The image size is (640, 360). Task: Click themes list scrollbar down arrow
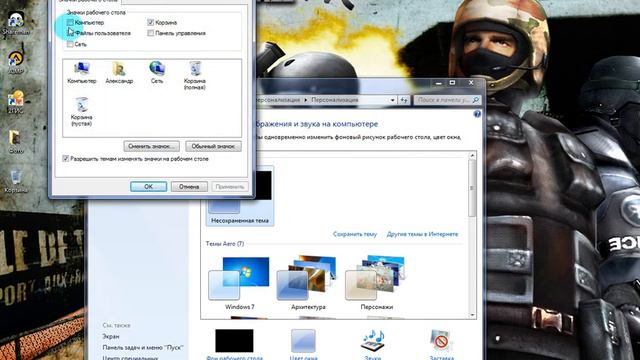472,315
